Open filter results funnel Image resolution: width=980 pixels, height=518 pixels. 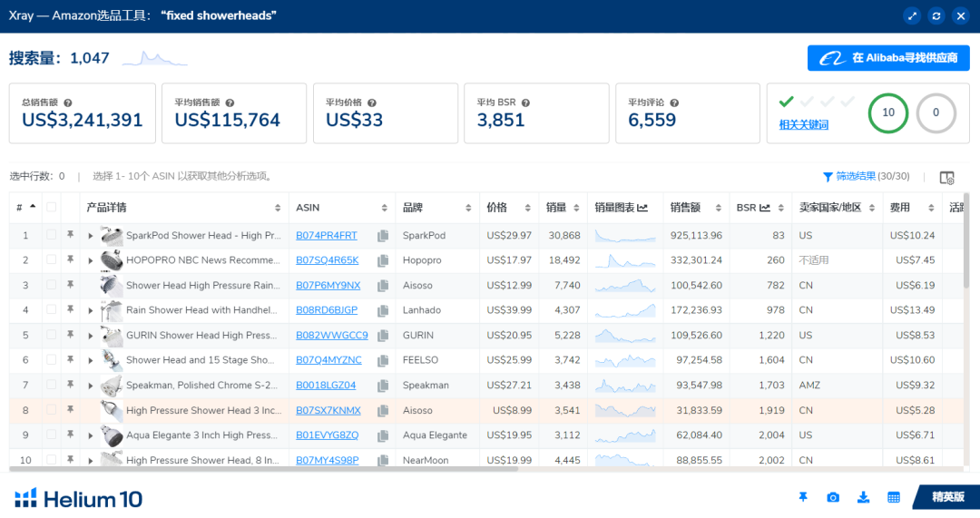click(x=828, y=177)
